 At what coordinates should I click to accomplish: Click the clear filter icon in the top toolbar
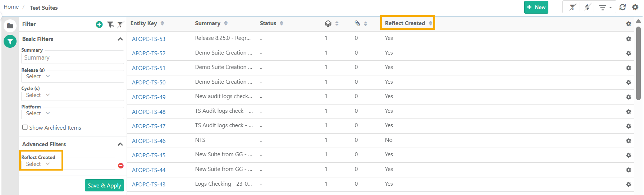572,7
